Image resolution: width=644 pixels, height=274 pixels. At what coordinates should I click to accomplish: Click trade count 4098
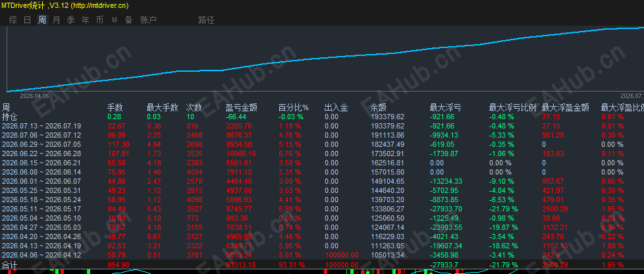point(194,200)
